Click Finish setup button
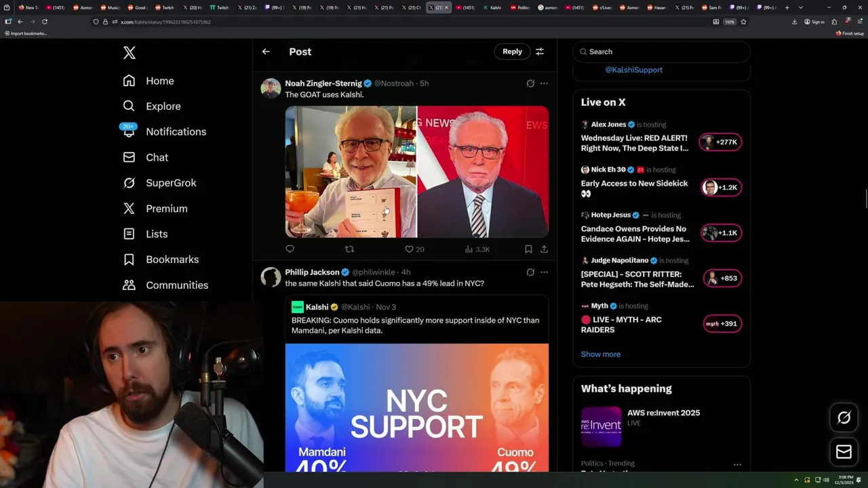868x488 pixels. [850, 33]
